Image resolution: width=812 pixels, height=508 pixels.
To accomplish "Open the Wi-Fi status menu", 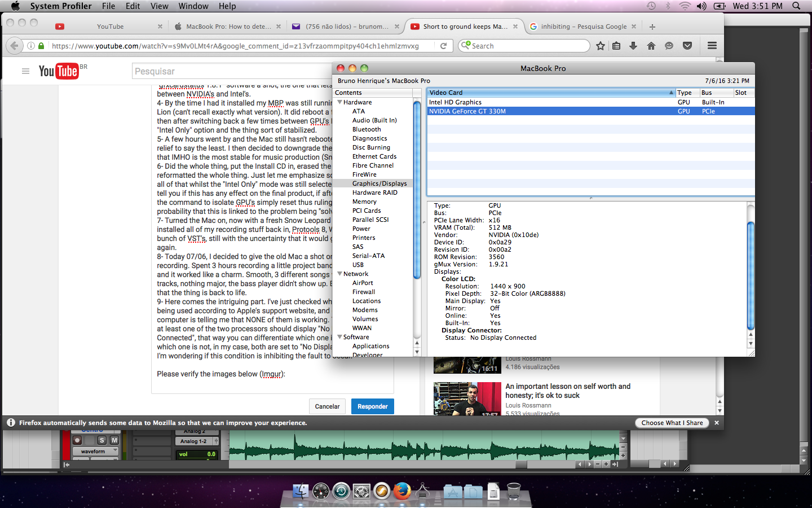I will point(685,6).
